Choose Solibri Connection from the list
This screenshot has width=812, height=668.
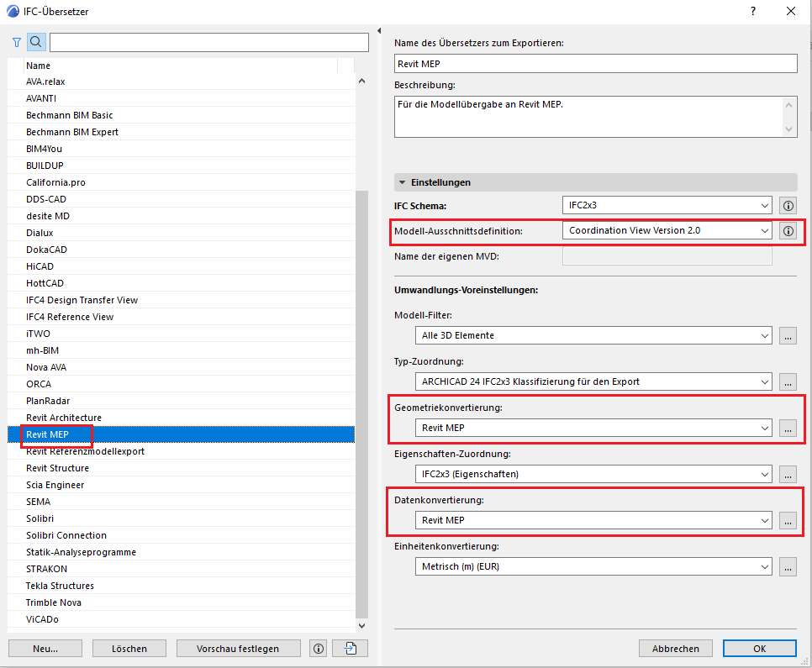click(x=66, y=535)
